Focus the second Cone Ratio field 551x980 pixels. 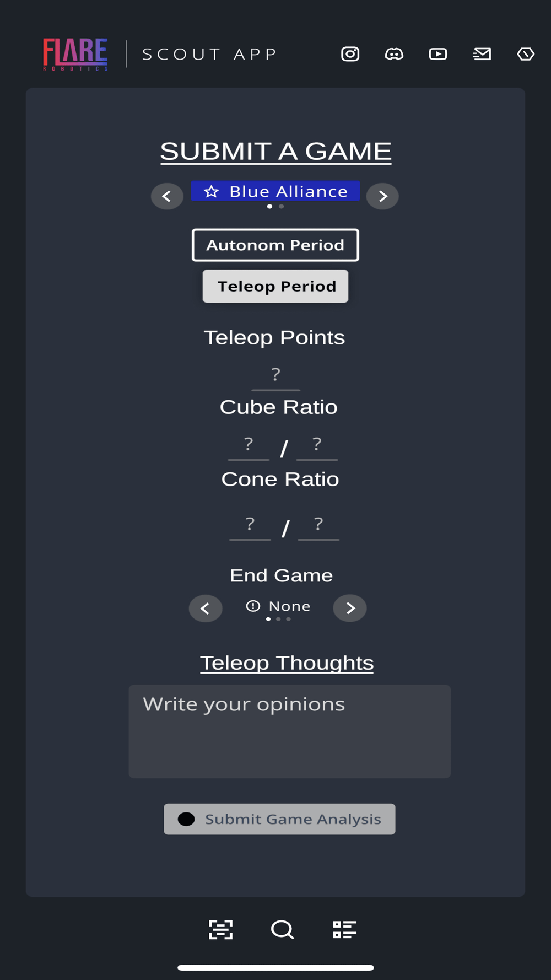[x=318, y=525]
